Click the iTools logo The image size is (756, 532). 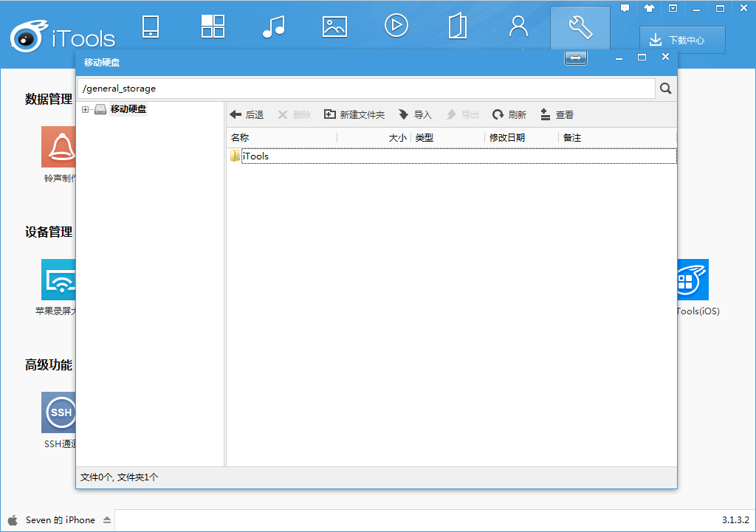click(x=63, y=37)
